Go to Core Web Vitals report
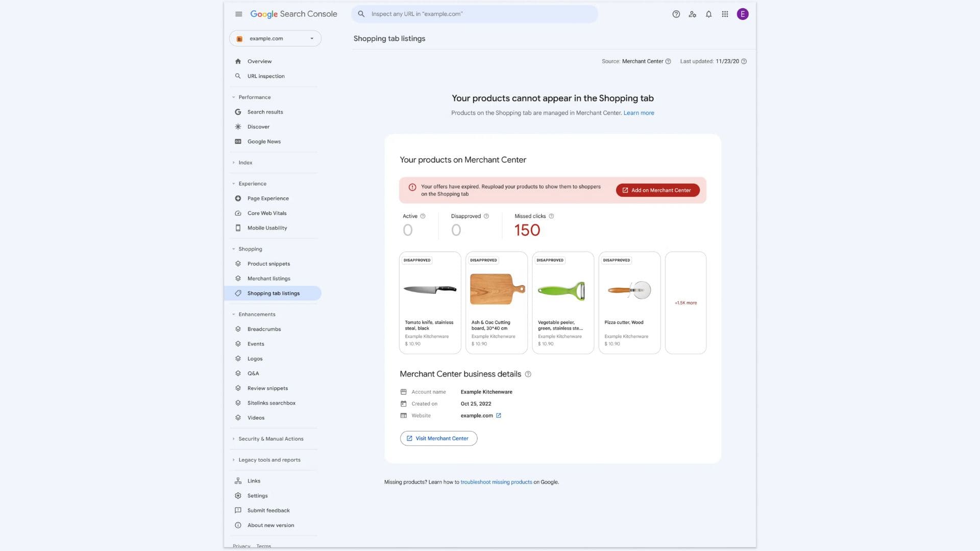The height and width of the screenshot is (551, 980). click(x=267, y=213)
